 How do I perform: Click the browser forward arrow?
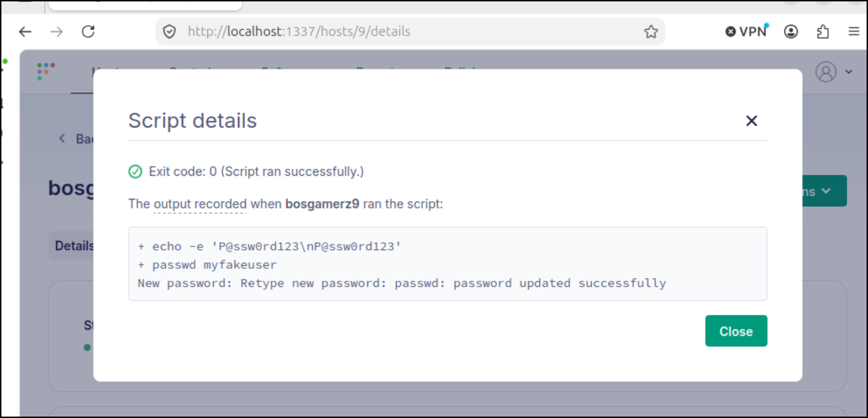point(57,32)
